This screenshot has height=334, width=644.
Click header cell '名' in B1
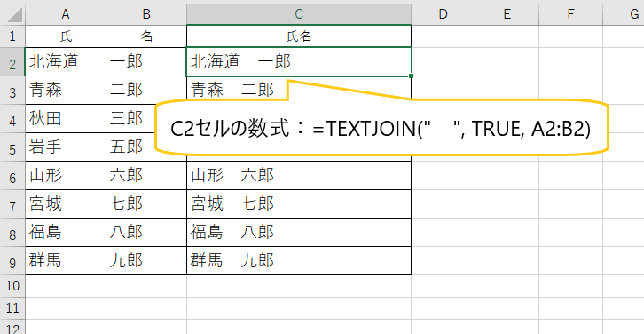pos(146,36)
